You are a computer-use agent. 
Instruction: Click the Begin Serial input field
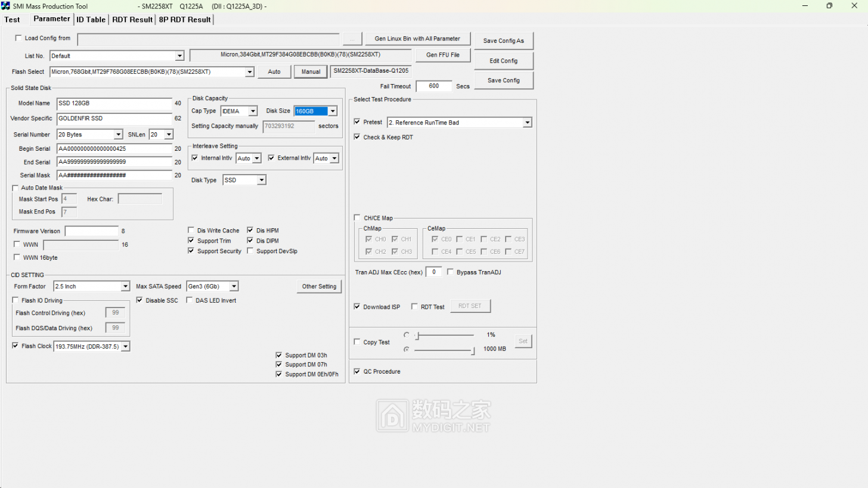coord(114,148)
